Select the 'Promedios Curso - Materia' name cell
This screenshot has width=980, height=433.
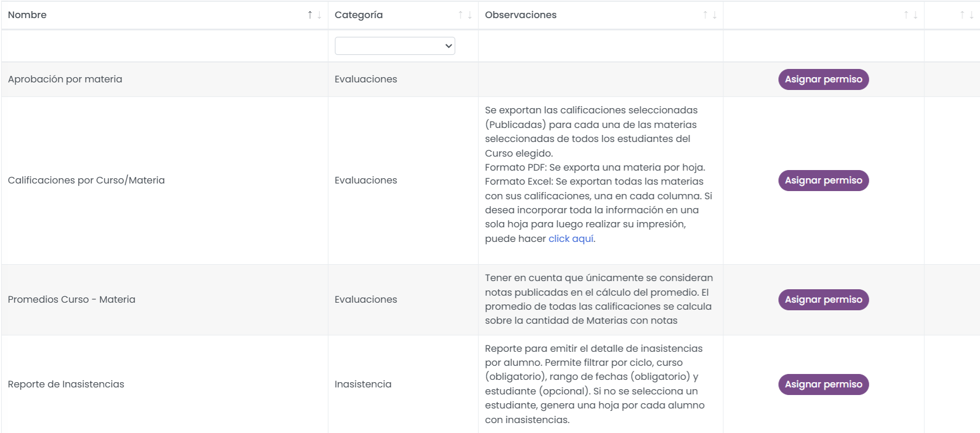(x=165, y=300)
